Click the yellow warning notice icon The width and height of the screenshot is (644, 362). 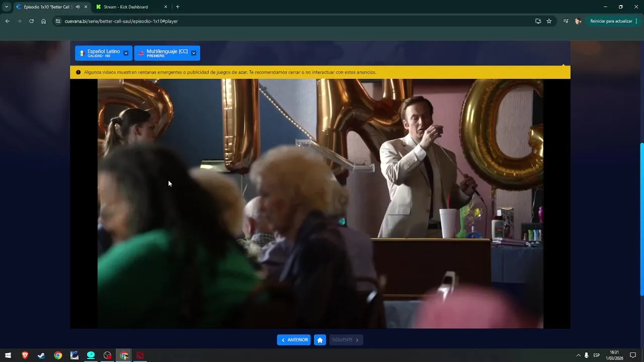click(78, 72)
